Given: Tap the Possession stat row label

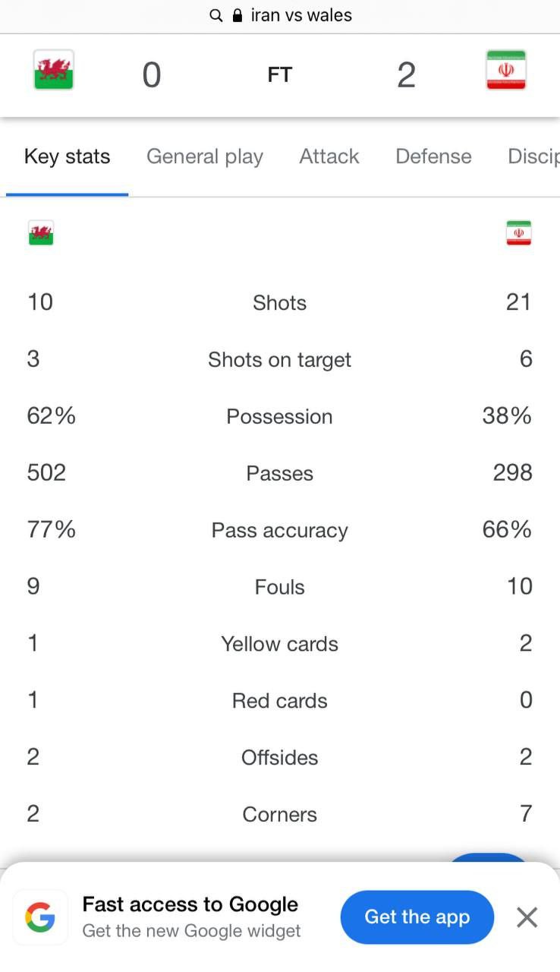Looking at the screenshot, I should 279,417.
